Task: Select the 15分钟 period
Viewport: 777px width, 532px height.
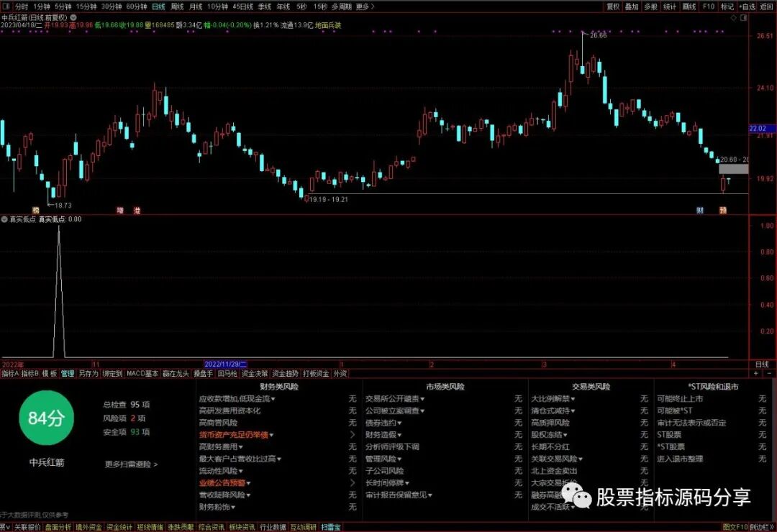Action: [x=86, y=6]
